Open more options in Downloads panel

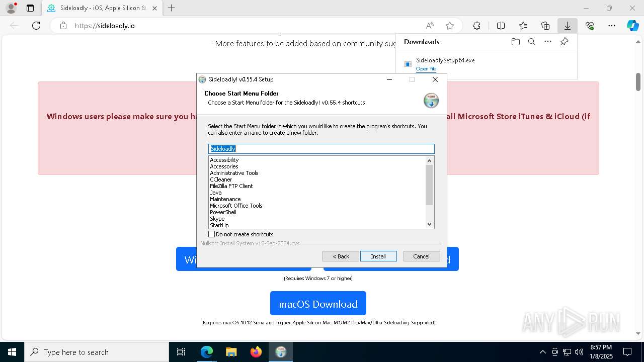pyautogui.click(x=548, y=42)
